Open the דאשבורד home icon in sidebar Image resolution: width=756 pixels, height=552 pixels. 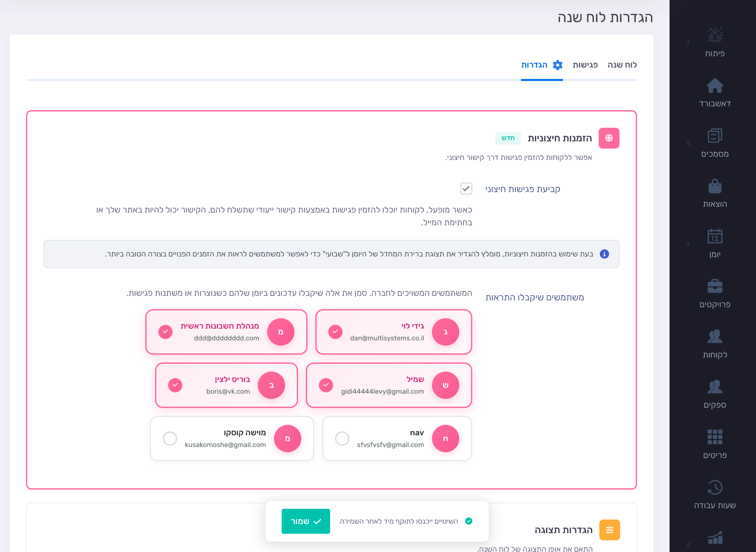tap(715, 86)
